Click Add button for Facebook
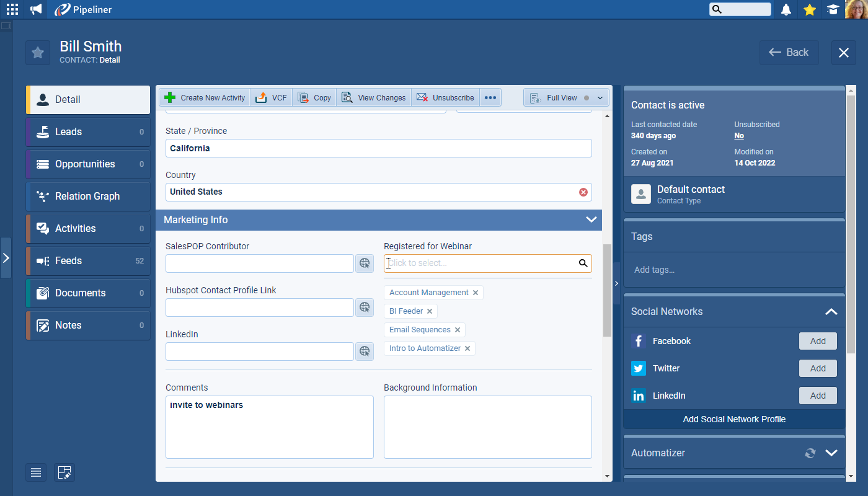 point(818,341)
